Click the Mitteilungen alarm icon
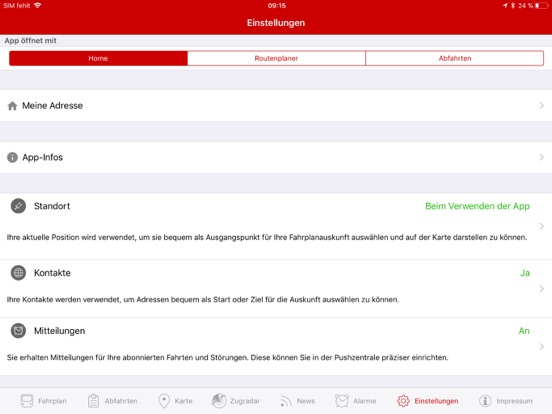This screenshot has width=552, height=414. pyautogui.click(x=18, y=331)
